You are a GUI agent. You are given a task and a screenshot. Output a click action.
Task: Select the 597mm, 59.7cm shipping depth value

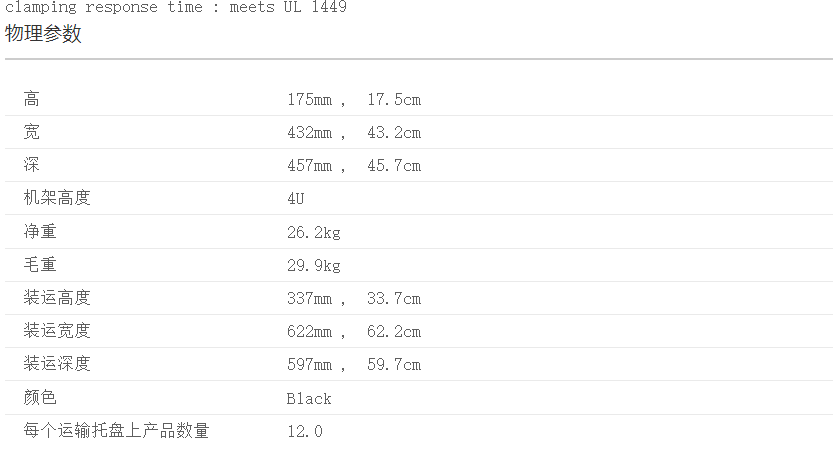click(x=353, y=364)
